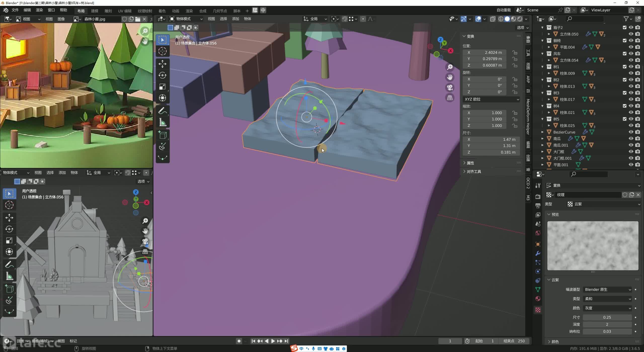Adjust 纳布拉 0.03 slider
Viewport: 644px width, 352px height.
coord(607,331)
